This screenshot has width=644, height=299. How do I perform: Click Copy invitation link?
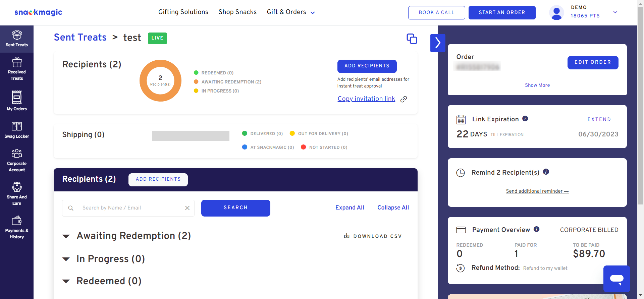point(366,99)
